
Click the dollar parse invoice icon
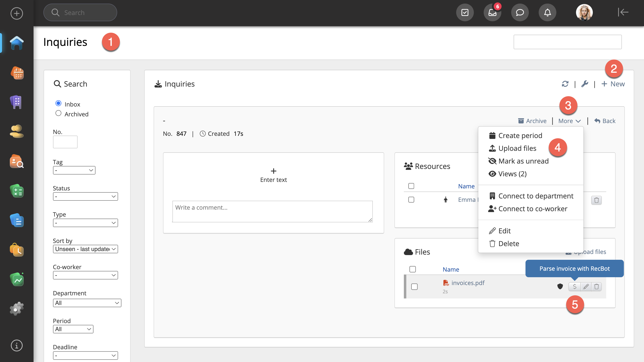(x=574, y=286)
